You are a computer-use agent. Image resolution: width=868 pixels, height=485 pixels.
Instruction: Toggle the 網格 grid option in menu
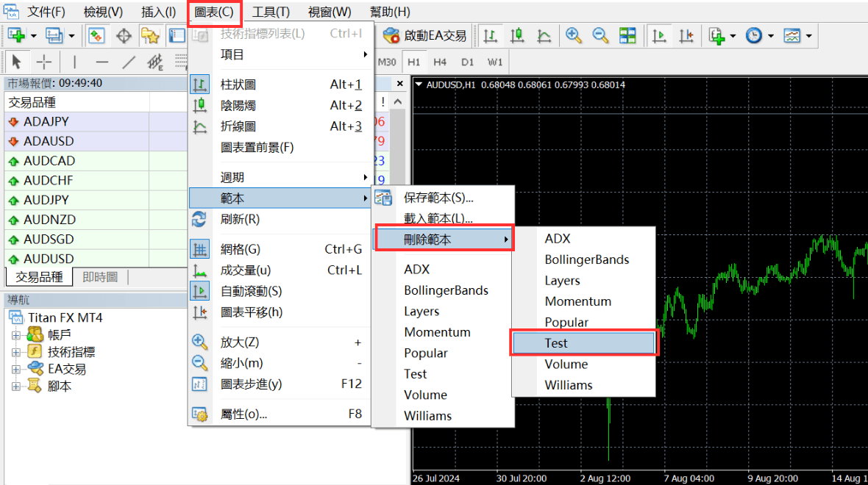(240, 249)
